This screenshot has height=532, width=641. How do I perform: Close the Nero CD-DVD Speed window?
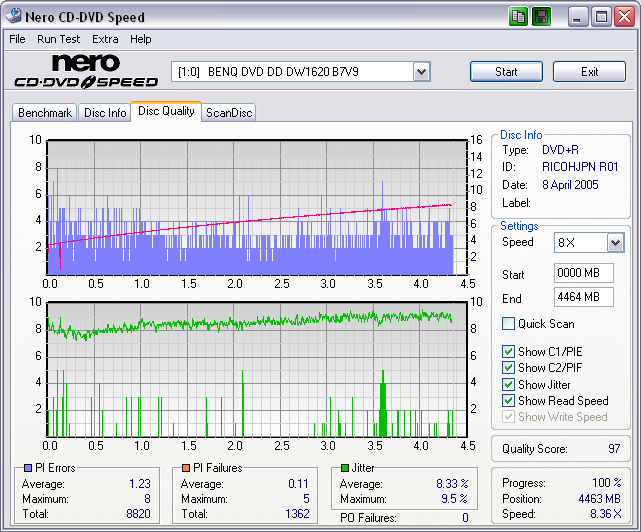(x=624, y=17)
